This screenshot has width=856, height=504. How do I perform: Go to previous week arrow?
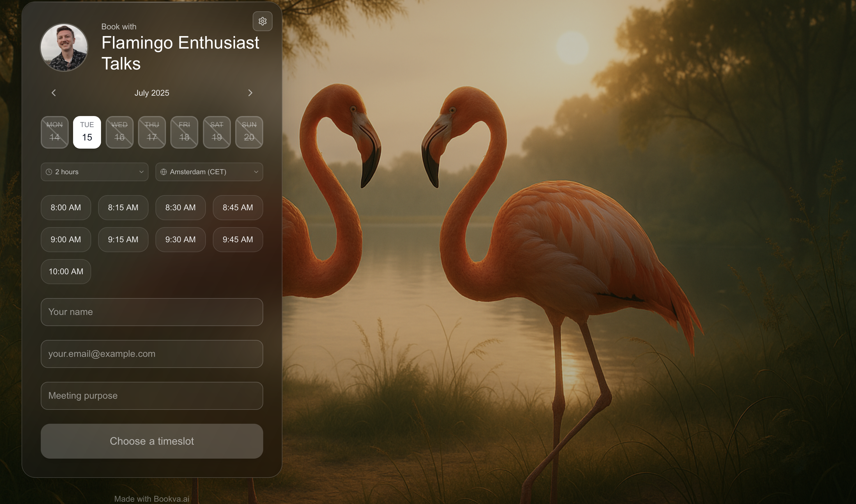54,93
